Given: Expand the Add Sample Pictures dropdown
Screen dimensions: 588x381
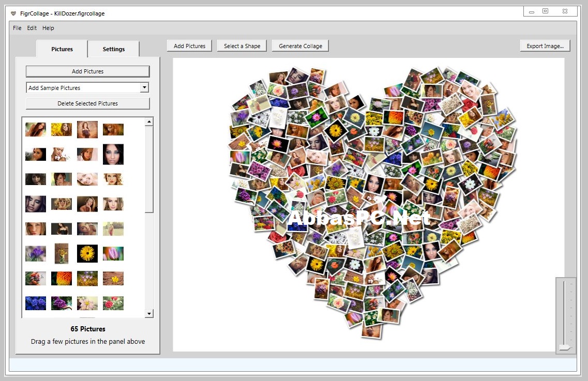Looking at the screenshot, I should (x=144, y=88).
